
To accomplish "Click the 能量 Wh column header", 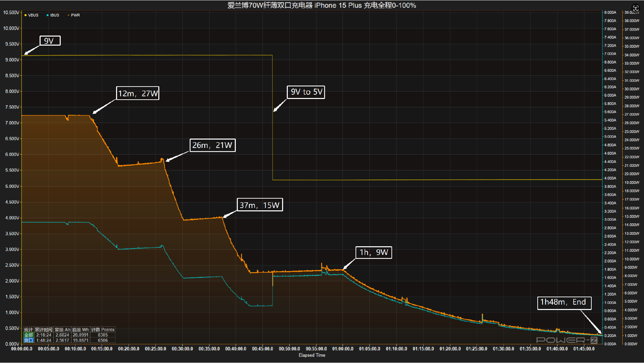I will tap(80, 329).
